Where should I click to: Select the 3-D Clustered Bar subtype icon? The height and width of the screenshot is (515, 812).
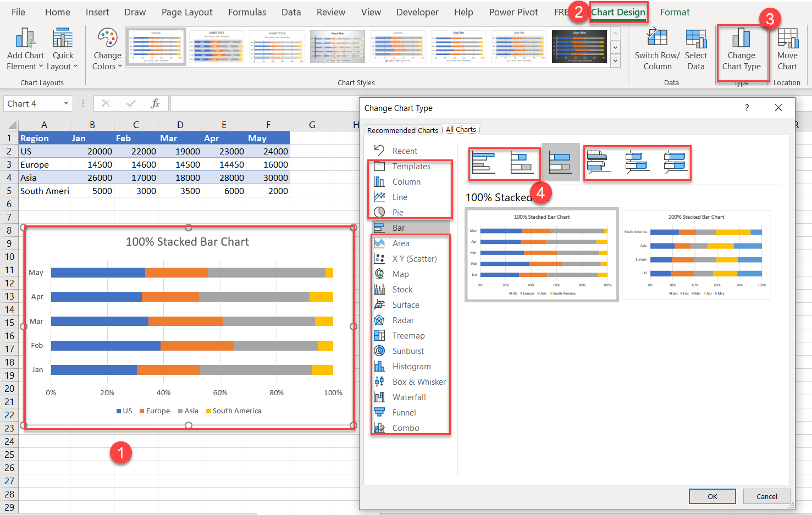(599, 163)
